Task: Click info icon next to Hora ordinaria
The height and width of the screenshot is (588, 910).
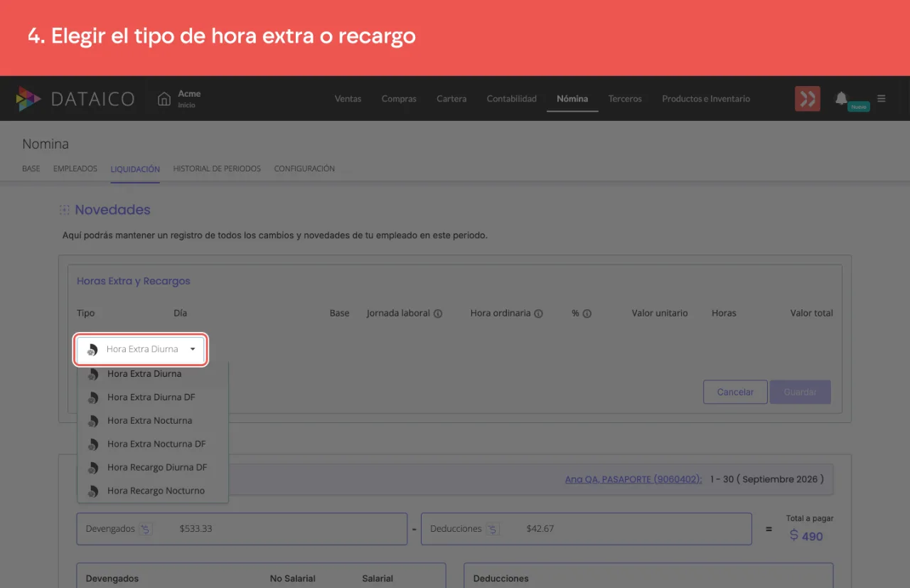Action: pos(538,314)
